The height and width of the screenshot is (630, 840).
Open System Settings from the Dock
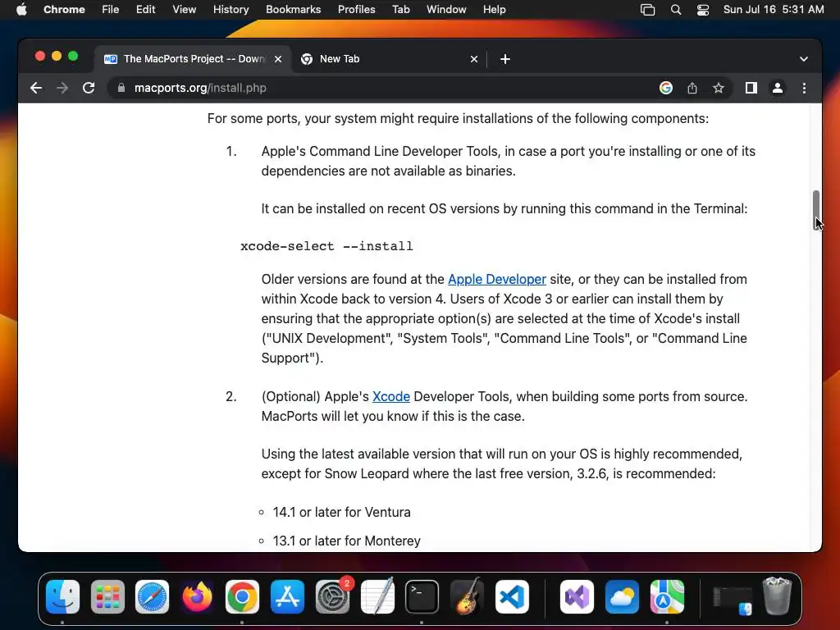coord(332,597)
